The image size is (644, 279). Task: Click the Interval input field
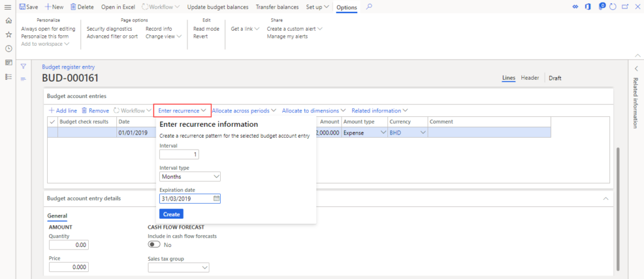point(179,155)
